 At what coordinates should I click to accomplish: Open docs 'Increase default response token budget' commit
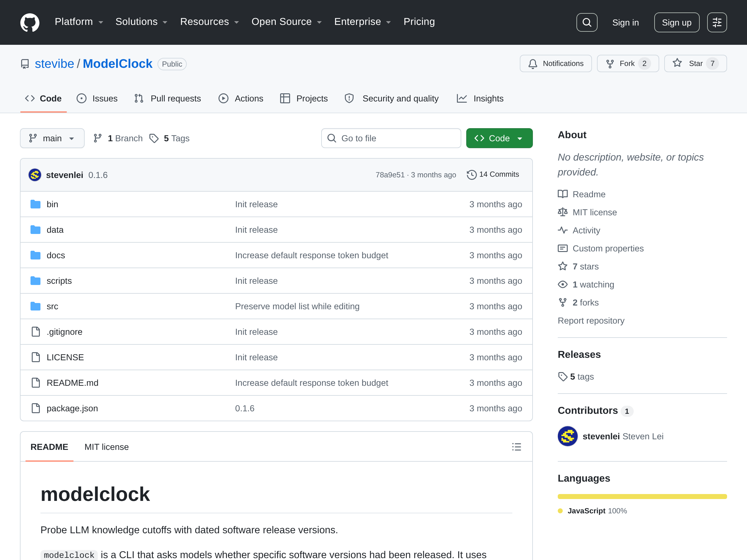(311, 255)
